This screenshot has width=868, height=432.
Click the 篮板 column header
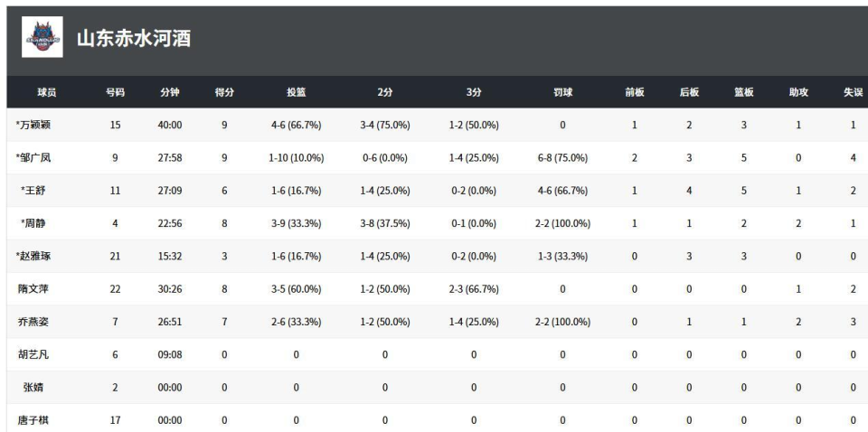(743, 92)
